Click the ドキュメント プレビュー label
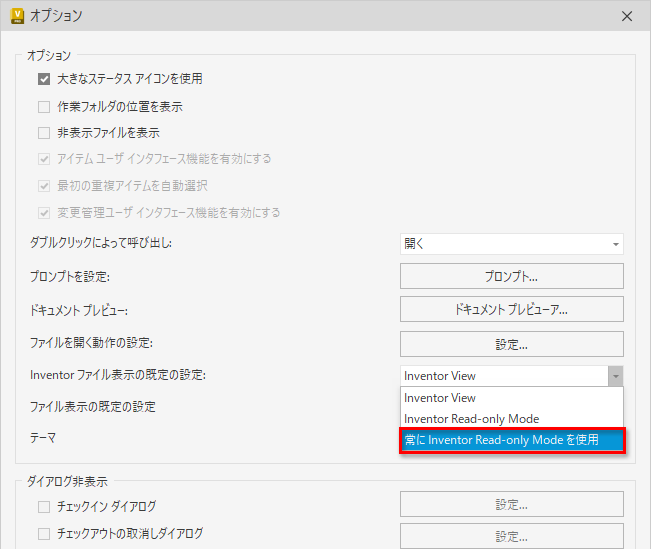 [x=79, y=310]
